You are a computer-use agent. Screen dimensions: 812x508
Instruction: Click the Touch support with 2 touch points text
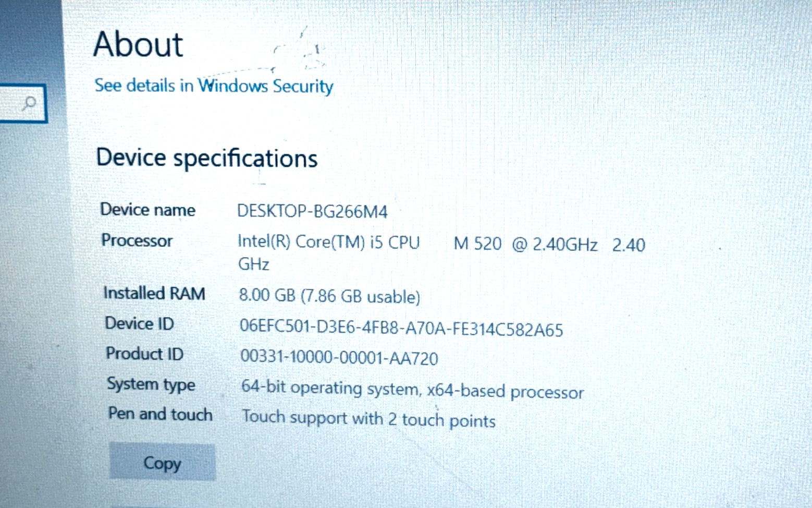click(x=368, y=418)
